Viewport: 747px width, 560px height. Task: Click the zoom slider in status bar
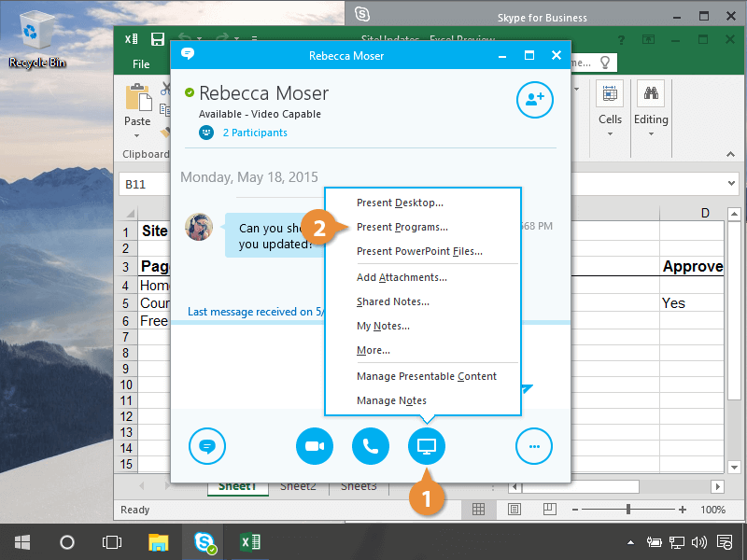click(628, 510)
